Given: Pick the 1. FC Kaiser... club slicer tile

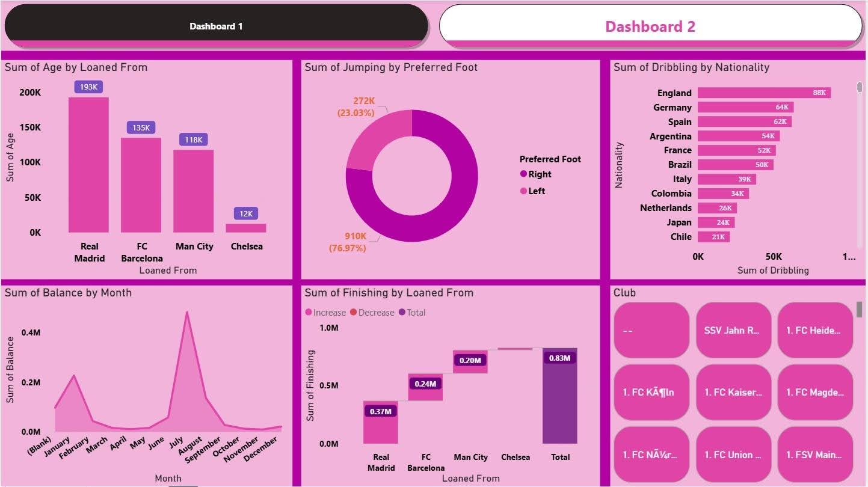Looking at the screenshot, I should point(733,393).
